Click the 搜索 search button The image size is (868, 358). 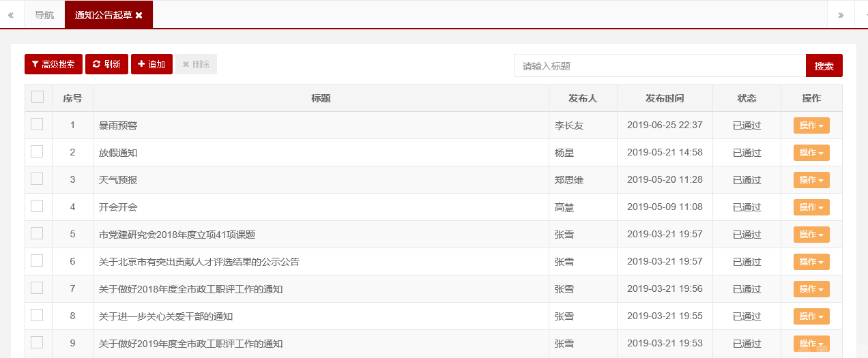tap(824, 65)
